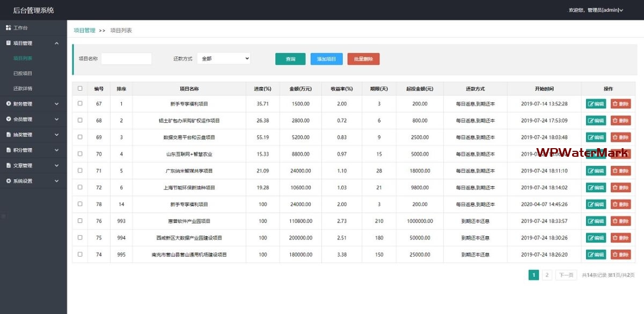644x314 pixels.
Task: Click the 会员管理 sidebar icon
Action: coord(9,119)
